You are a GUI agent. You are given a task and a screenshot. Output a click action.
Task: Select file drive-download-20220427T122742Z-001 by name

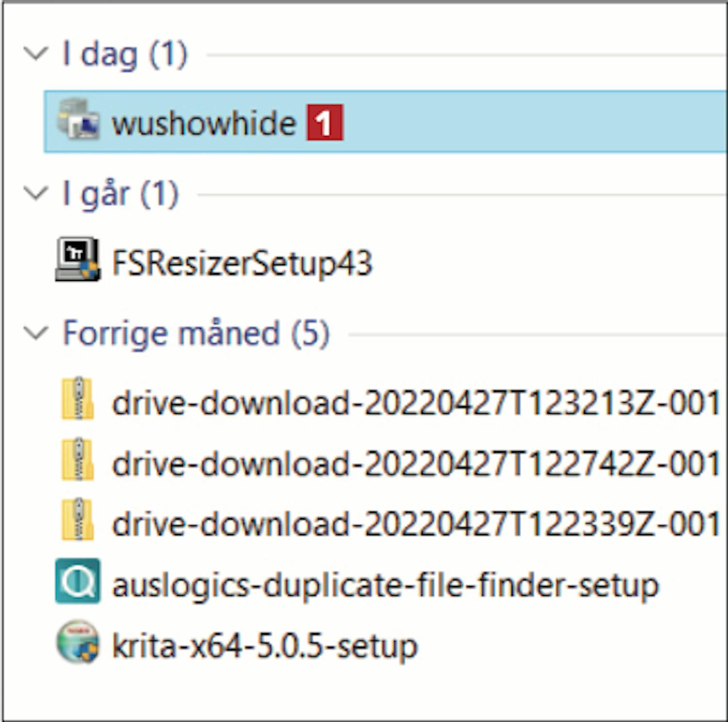tap(416, 463)
